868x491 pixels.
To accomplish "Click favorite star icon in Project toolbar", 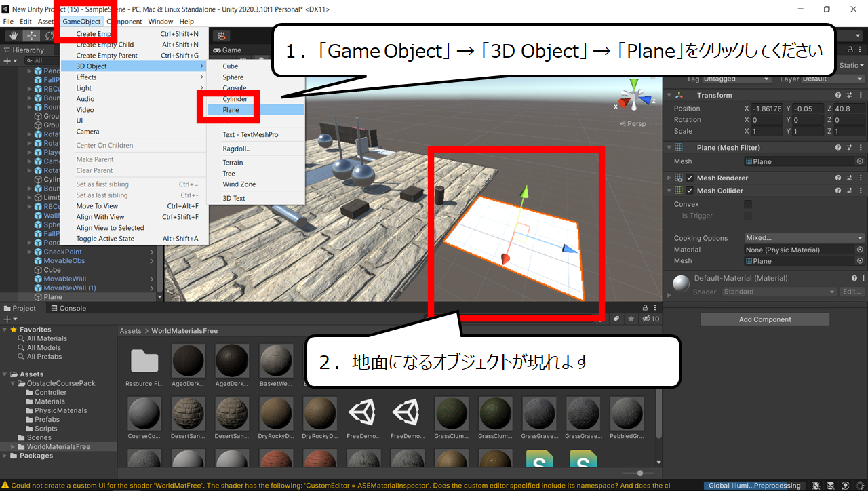I will [x=631, y=319].
